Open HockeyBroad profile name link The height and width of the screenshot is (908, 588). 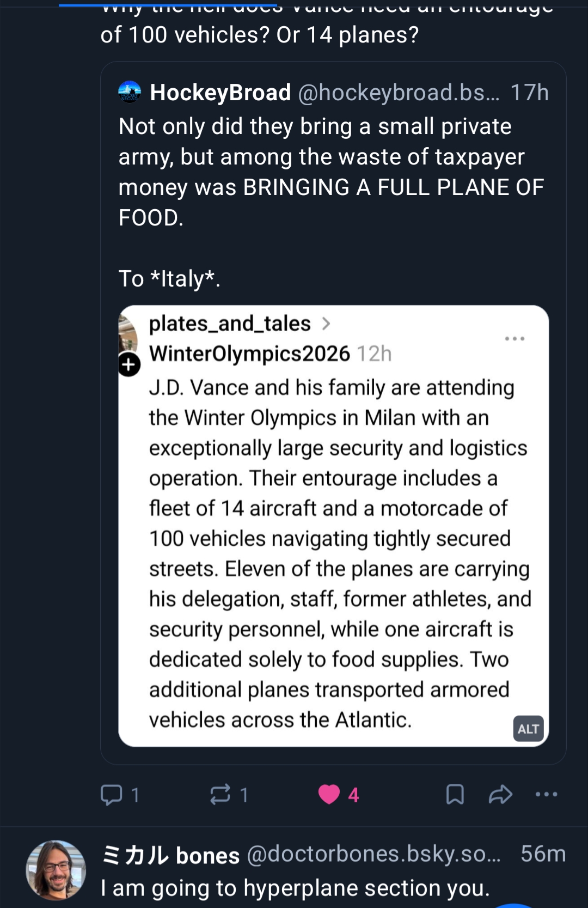click(220, 93)
